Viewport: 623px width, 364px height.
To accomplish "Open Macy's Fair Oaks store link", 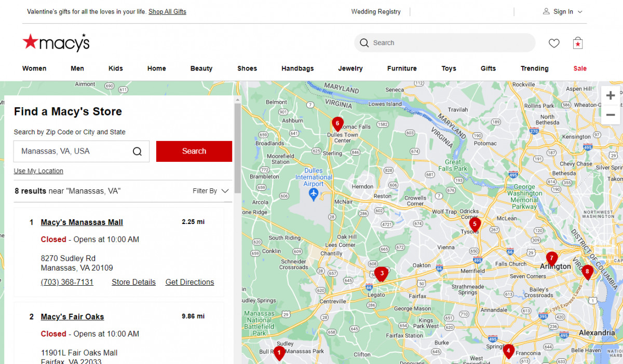I will [73, 317].
